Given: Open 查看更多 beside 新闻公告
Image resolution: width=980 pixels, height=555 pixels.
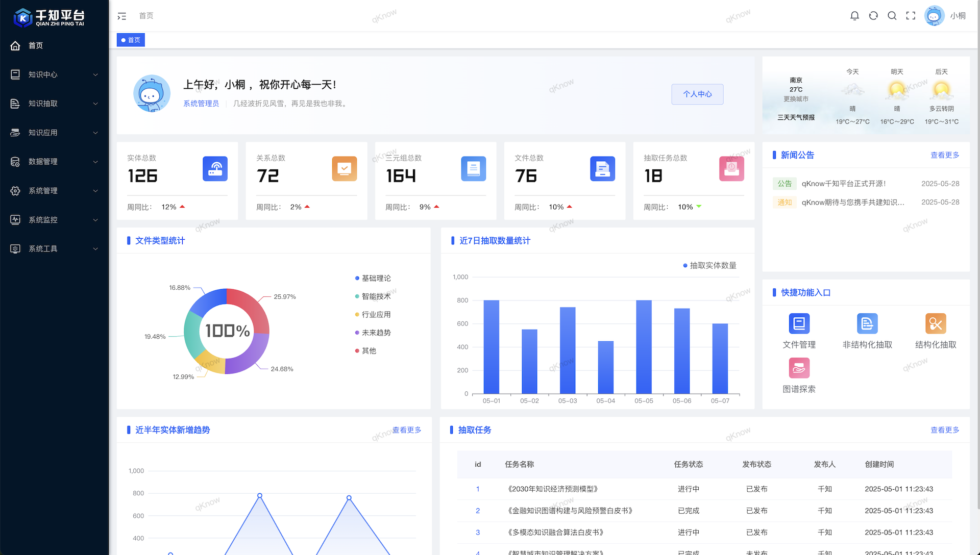Looking at the screenshot, I should pos(945,155).
